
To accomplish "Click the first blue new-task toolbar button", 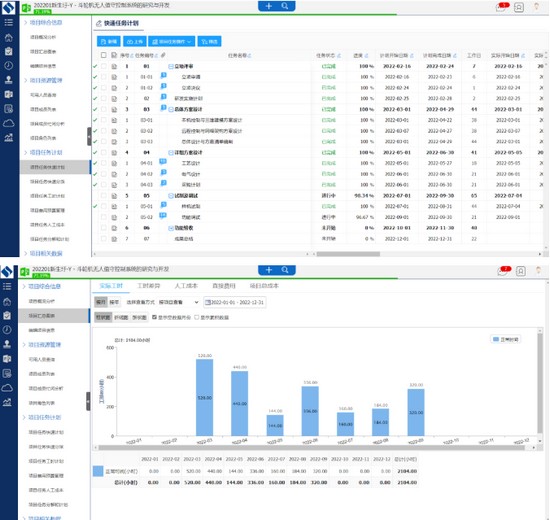I will [108, 41].
